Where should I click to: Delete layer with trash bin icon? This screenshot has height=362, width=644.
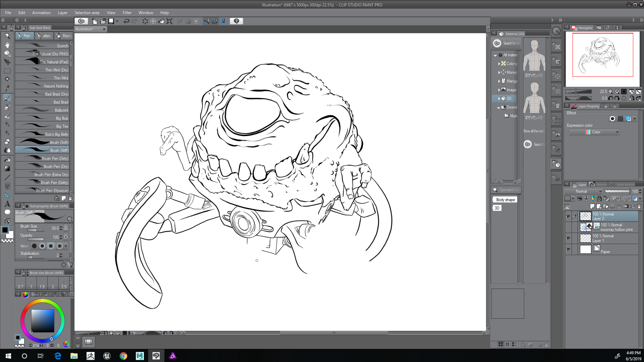[x=639, y=206]
